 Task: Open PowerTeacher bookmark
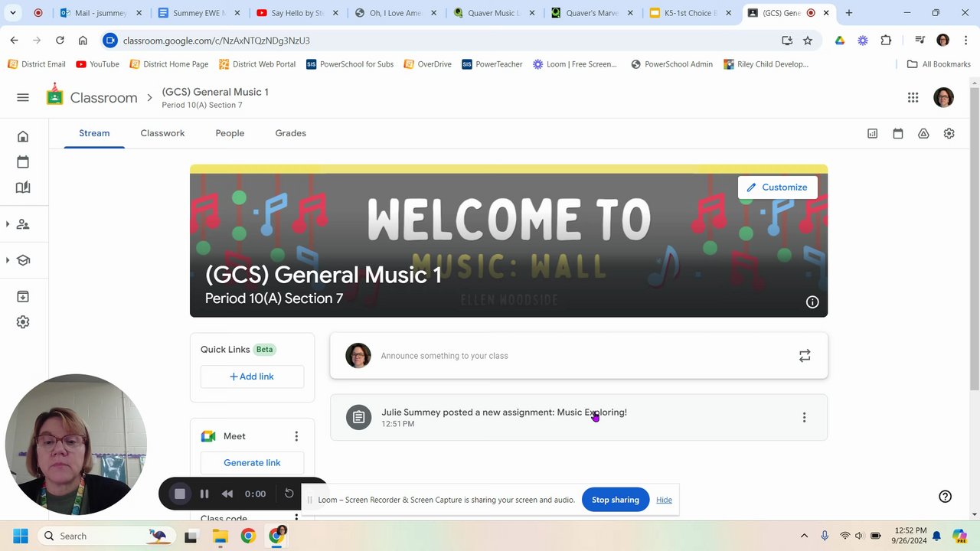[492, 64]
